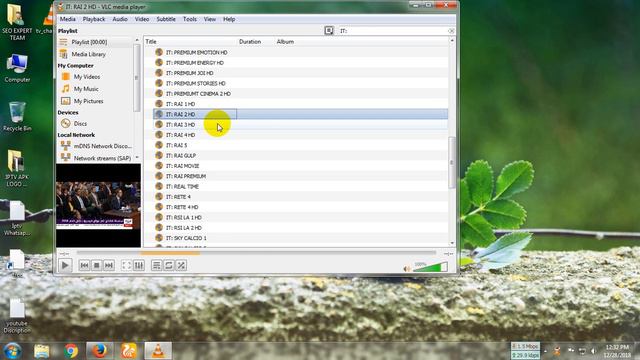Click the previous media button
Image resolution: width=640 pixels, height=360 pixels.
click(x=84, y=265)
